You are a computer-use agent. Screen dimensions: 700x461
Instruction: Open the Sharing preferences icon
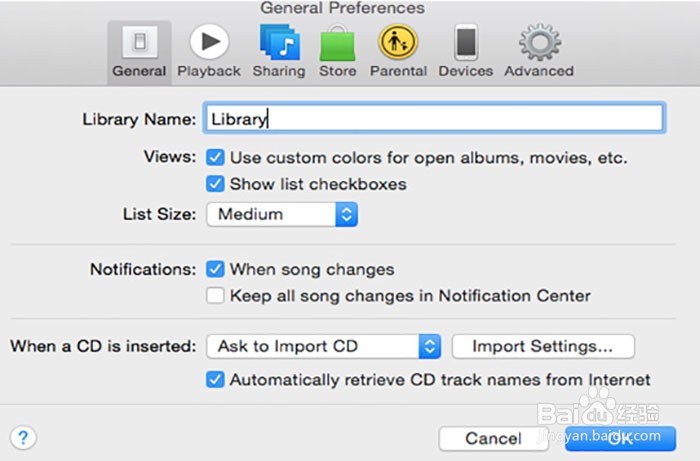pos(279,43)
